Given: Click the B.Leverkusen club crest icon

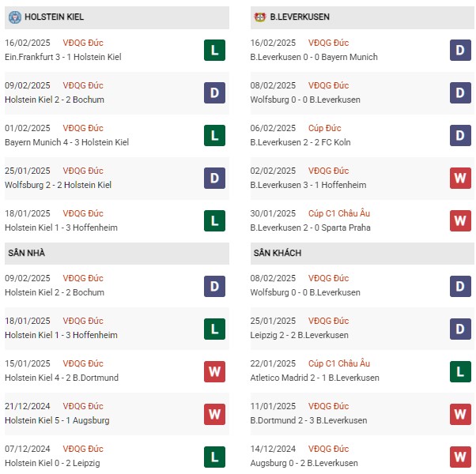Looking at the screenshot, I should 260,17.
